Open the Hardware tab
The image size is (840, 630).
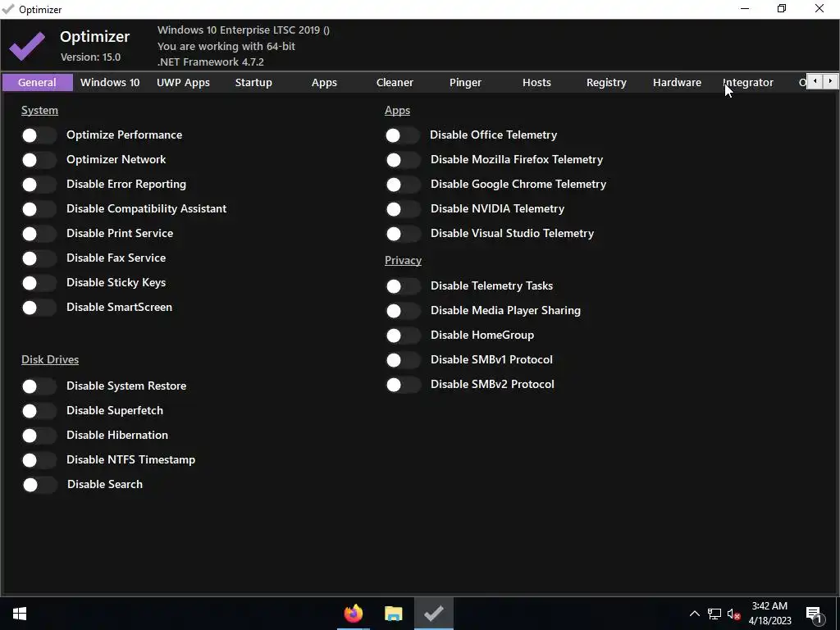[677, 83]
